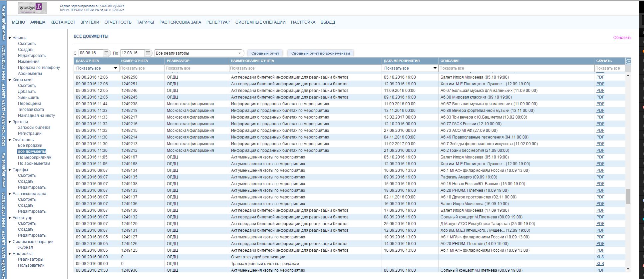The height and width of the screenshot is (279, 644).
Task: Click the Наименование отчета filter input field
Action: [x=305, y=68]
